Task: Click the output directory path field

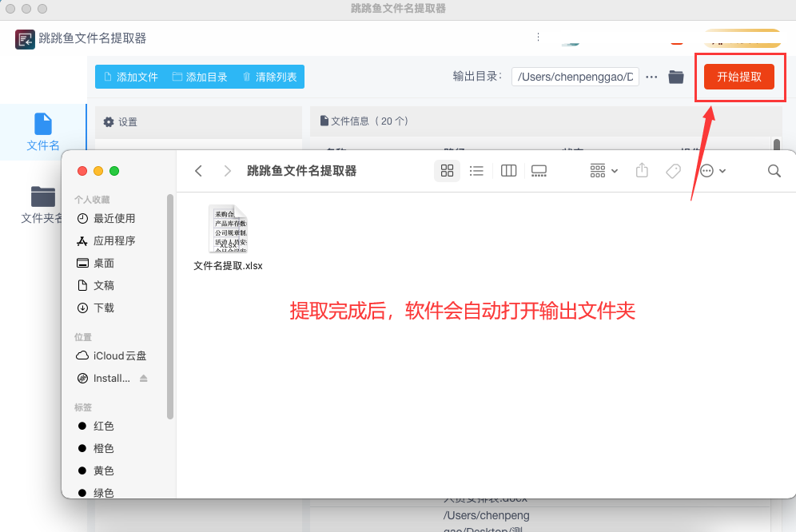Action: pyautogui.click(x=575, y=77)
